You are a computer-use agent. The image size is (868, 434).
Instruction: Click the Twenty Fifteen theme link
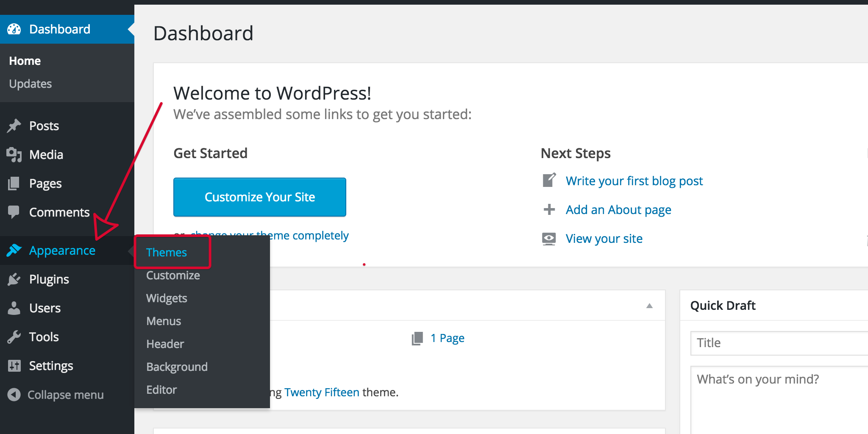(322, 392)
